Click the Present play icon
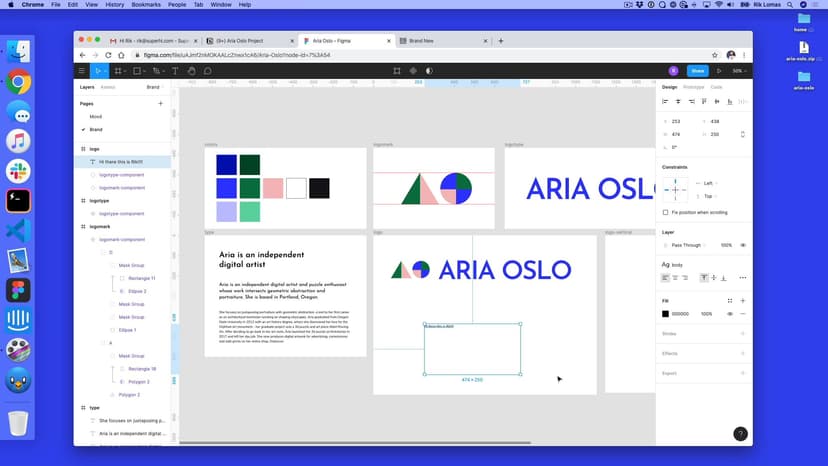The image size is (828, 466). pyautogui.click(x=719, y=71)
